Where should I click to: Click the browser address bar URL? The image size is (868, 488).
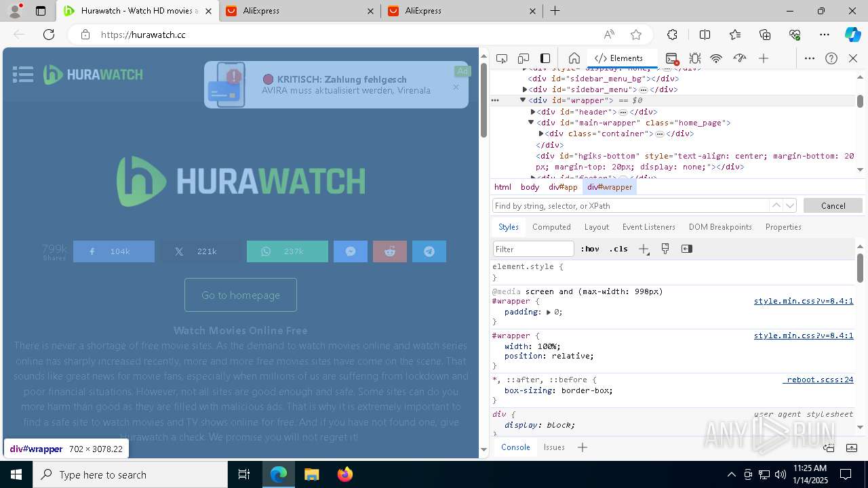(x=143, y=35)
